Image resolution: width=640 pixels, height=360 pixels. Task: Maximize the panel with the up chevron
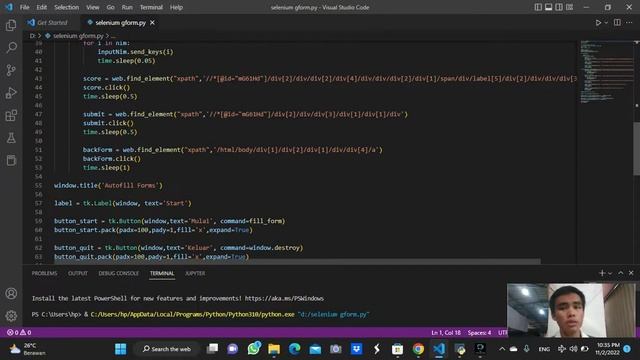[621, 273]
